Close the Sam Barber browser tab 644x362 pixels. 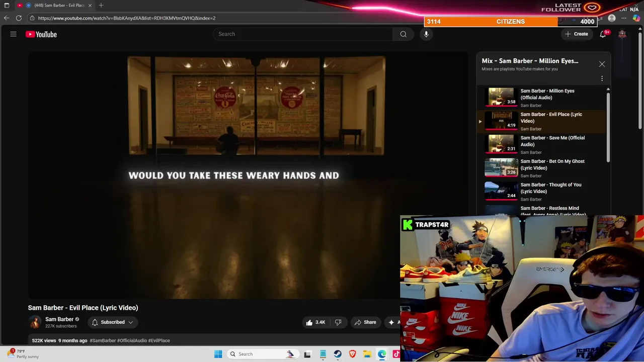90,6
